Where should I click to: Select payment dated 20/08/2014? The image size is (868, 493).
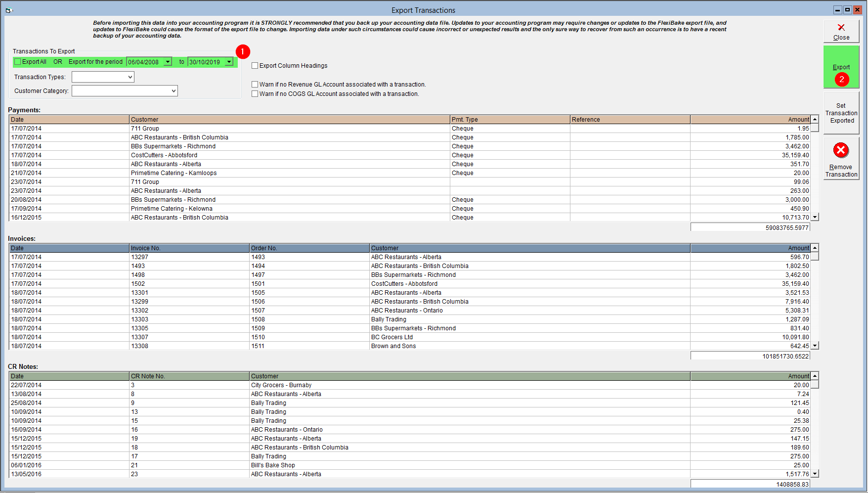tap(410, 200)
